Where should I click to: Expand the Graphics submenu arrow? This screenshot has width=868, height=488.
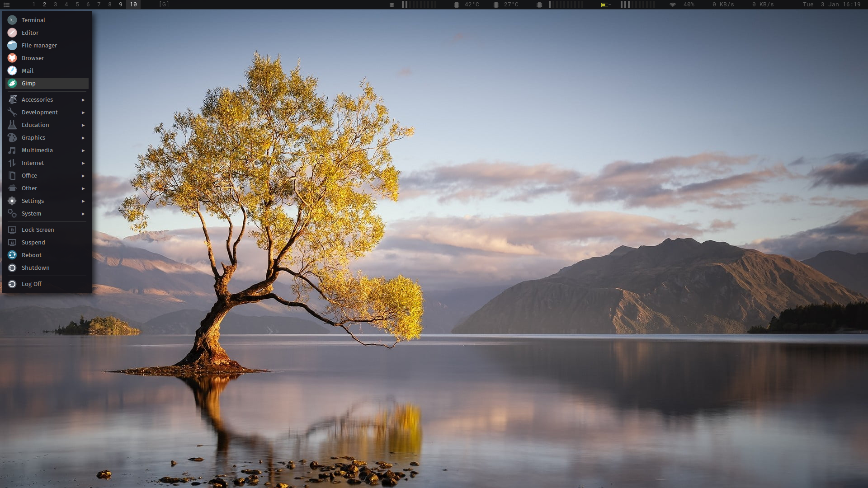83,137
